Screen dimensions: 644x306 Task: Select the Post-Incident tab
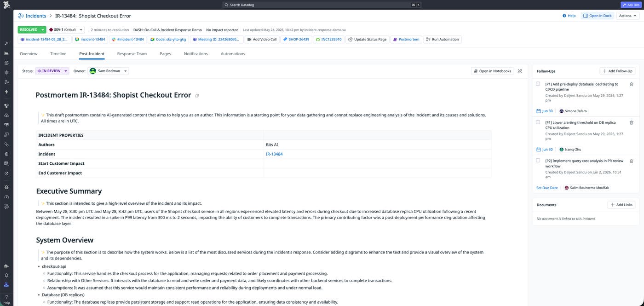(92, 54)
